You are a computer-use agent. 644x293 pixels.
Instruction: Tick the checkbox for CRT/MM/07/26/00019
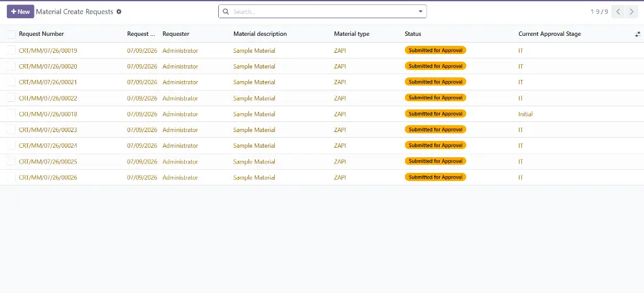[x=11, y=50]
